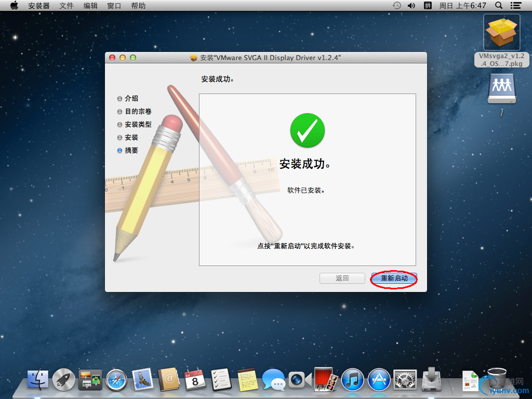This screenshot has height=399, width=532.
Task: Open Calendar icon showing 8
Action: pos(195,379)
